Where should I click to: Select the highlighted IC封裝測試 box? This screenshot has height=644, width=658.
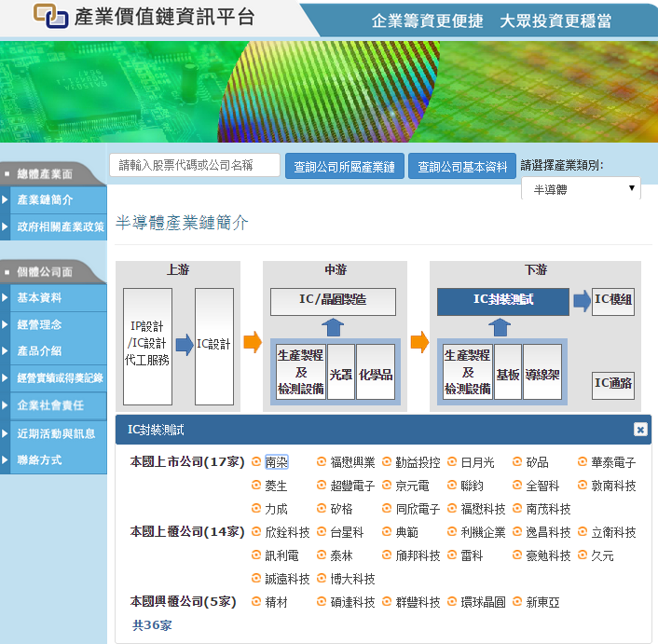tap(503, 302)
